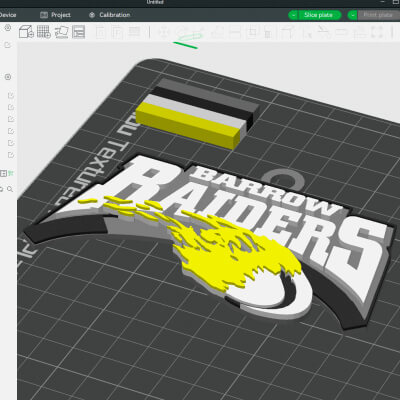Select the Color painting tool icon
Screen dimensions: 400x400
[x=323, y=32]
